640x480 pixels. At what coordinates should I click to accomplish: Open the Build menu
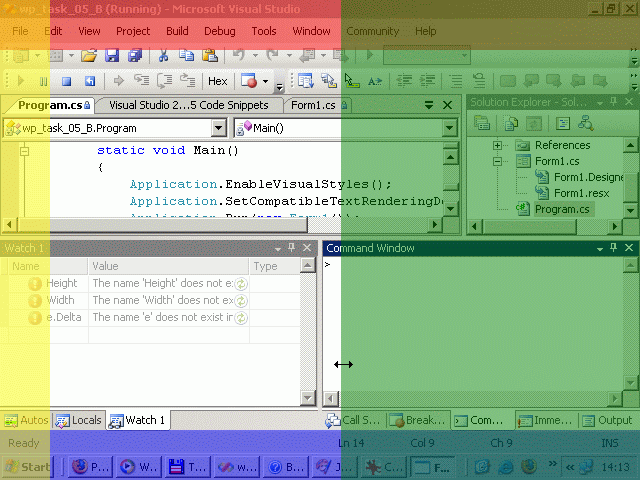coord(177,31)
